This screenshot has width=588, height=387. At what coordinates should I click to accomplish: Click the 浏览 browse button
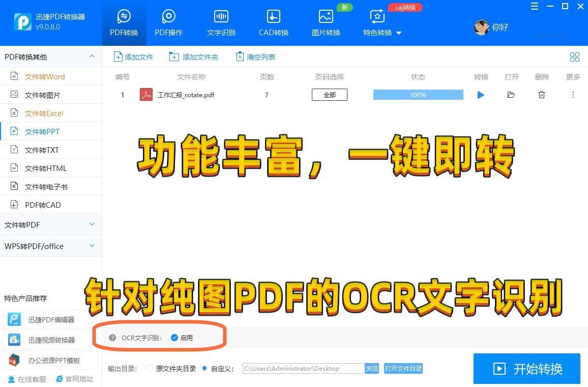(372, 368)
